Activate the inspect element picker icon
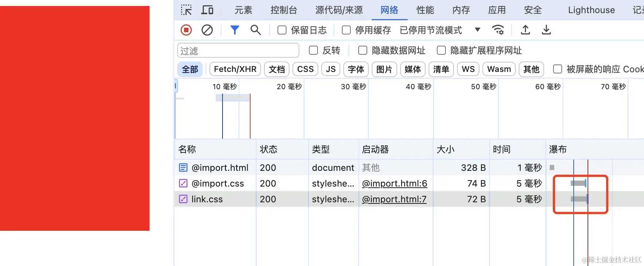The height and width of the screenshot is (266, 644). pos(186,10)
